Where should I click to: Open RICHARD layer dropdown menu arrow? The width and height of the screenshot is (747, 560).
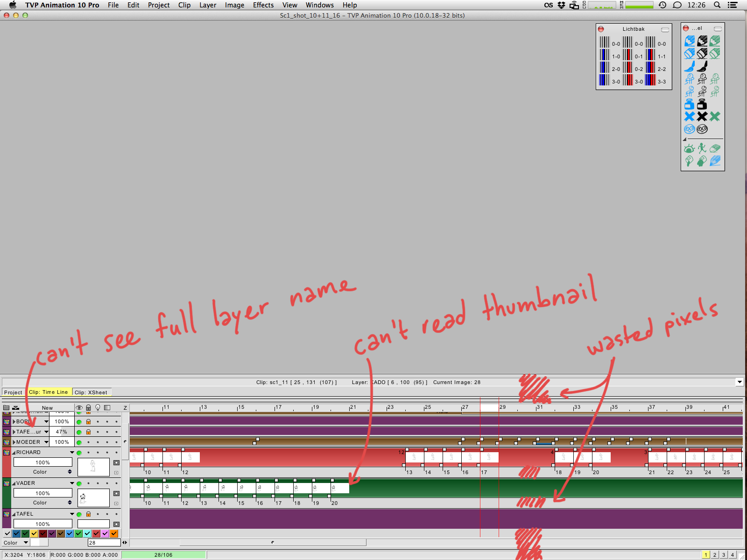(72, 453)
